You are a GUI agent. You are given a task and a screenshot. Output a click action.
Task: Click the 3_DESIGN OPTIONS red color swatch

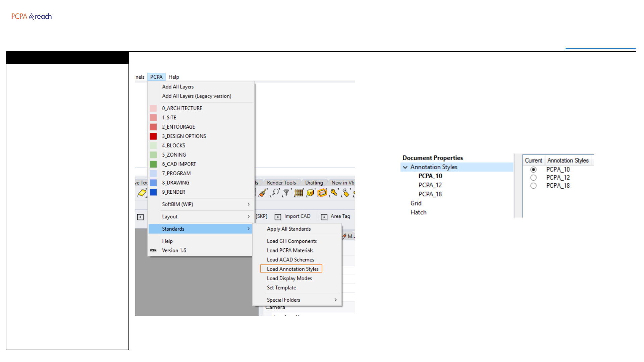153,136
